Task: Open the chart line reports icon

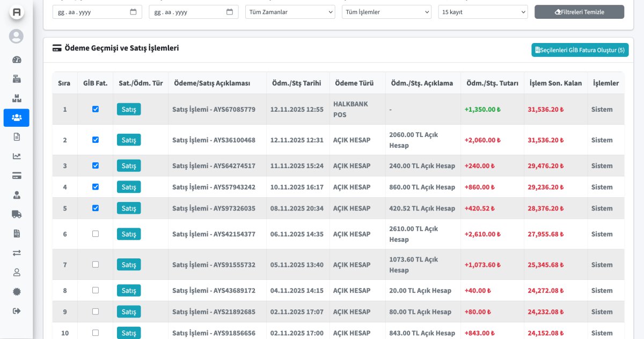Action: (17, 156)
